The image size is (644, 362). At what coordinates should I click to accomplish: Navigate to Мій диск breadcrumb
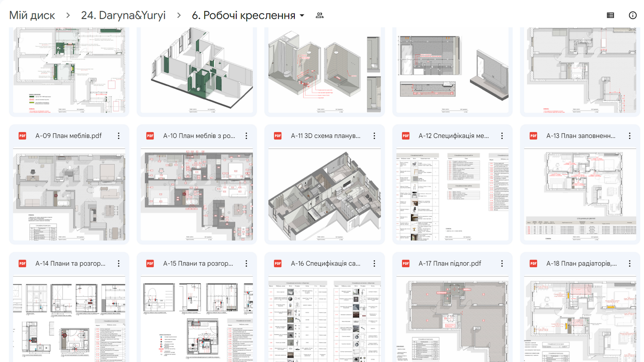(x=32, y=15)
